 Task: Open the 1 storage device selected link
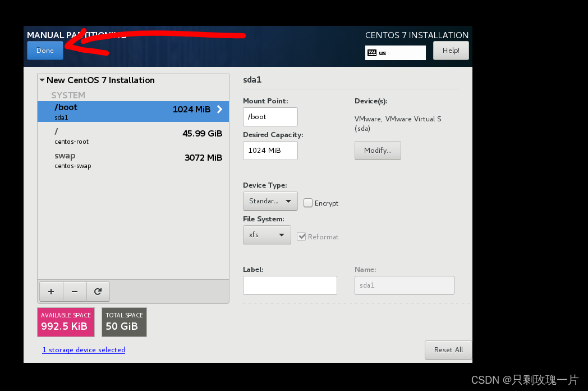84,349
